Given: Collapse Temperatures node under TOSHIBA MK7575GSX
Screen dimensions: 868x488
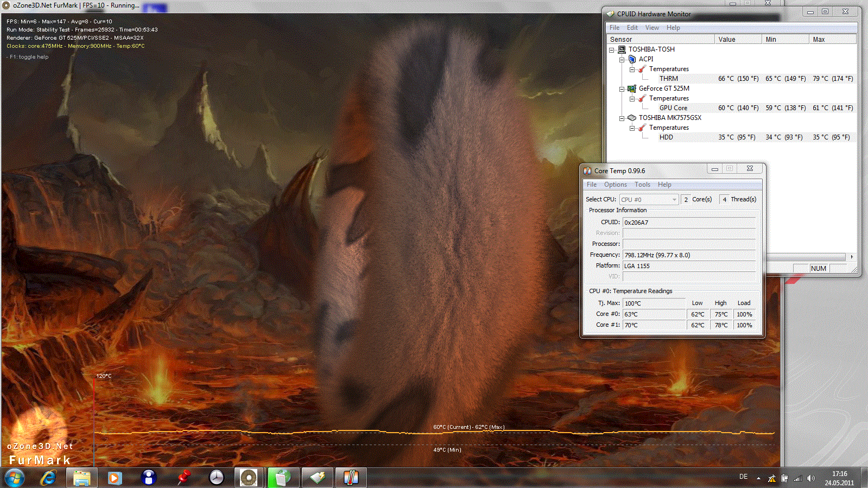Looking at the screenshot, I should (632, 128).
